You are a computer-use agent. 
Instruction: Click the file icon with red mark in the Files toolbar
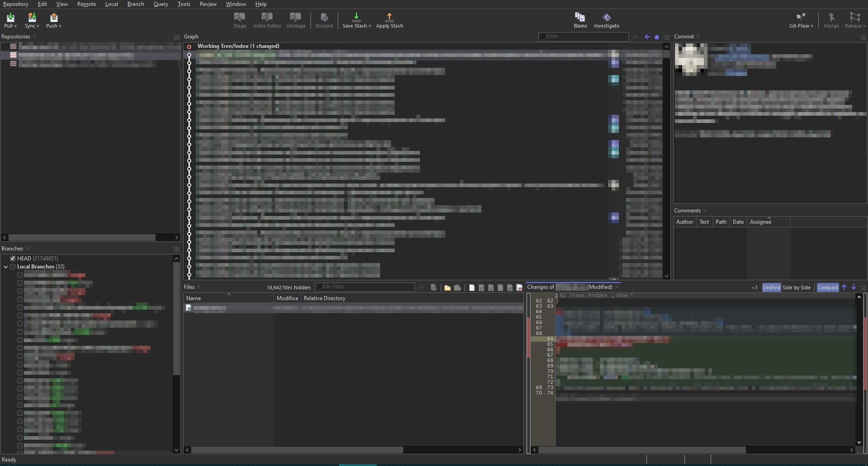coord(519,287)
